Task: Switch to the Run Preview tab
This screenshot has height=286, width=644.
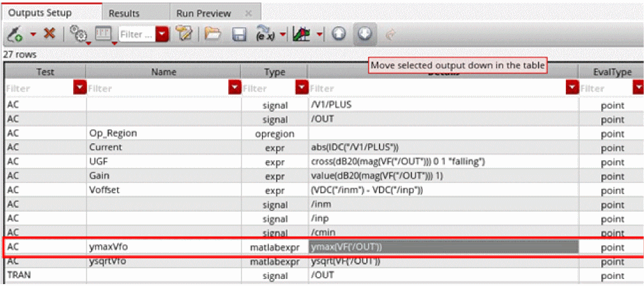Action: tap(203, 13)
